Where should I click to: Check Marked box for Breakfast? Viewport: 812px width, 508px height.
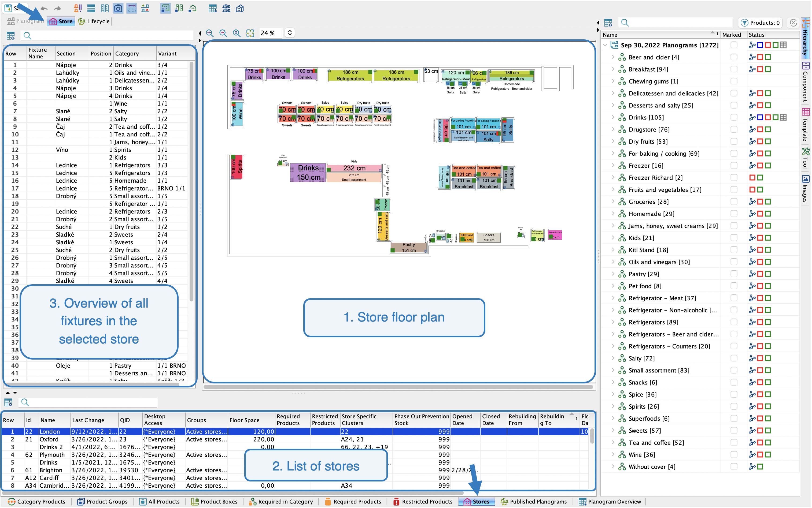click(734, 69)
